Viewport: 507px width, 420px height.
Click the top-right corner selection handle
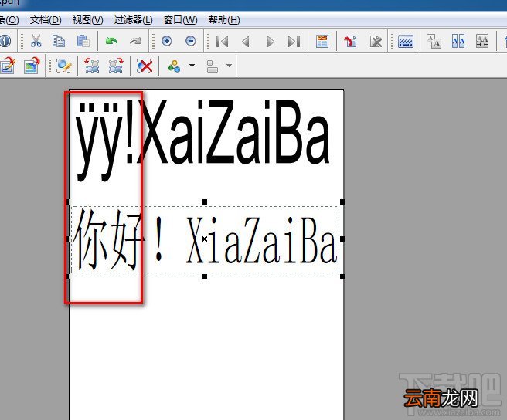pos(342,202)
